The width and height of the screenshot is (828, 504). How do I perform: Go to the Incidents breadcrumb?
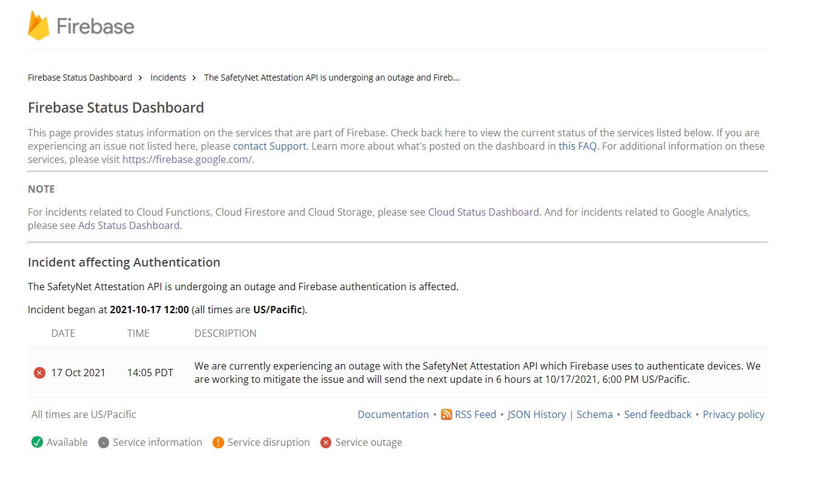[x=168, y=78]
